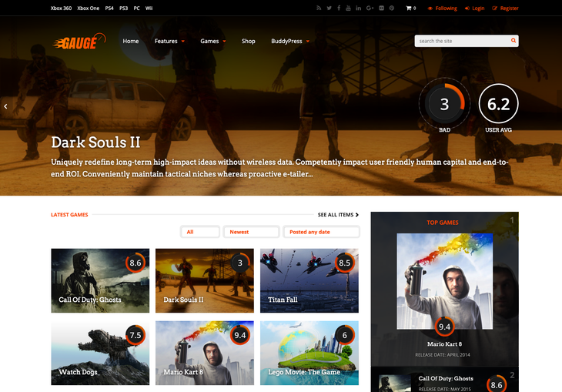Visit the LinkedIn icon link
Viewport: 562px width, 392px height.
359,8
